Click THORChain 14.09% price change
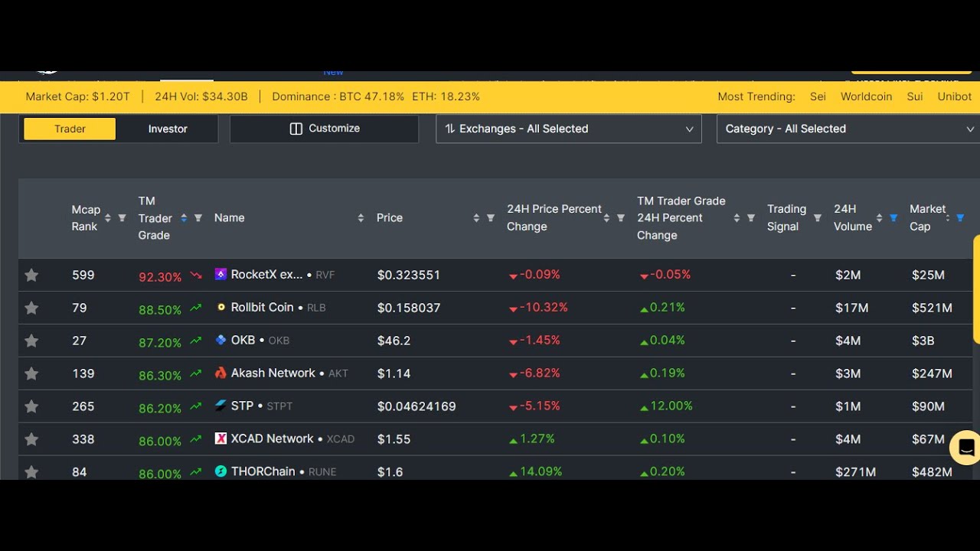The width and height of the screenshot is (980, 551). pos(541,471)
